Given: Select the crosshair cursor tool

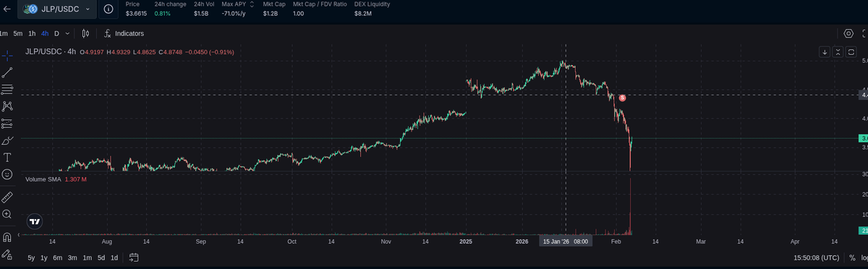Looking at the screenshot, I should [7, 55].
